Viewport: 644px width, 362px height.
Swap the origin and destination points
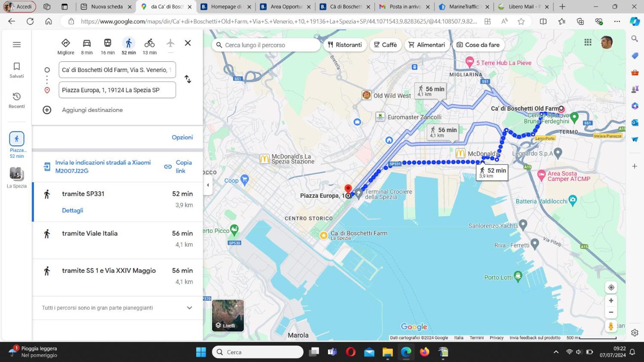point(188,79)
